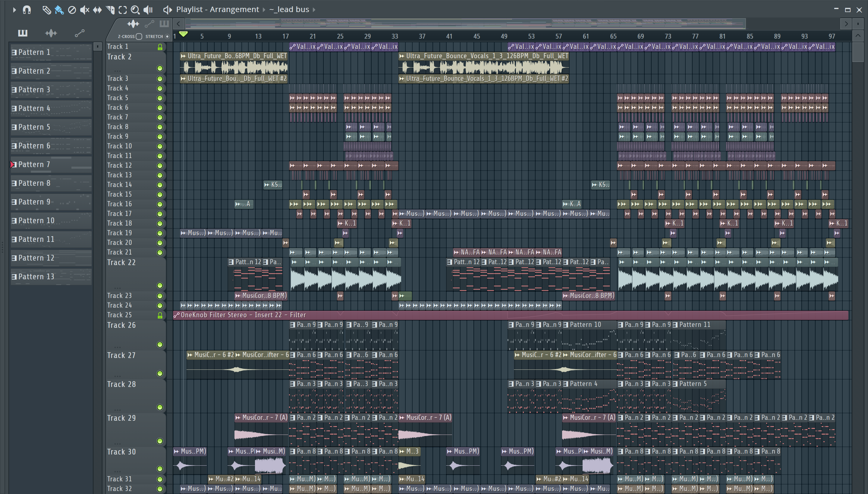The image size is (868, 494).
Task: Click bar 33 on the timeline ruler
Action: (x=395, y=36)
